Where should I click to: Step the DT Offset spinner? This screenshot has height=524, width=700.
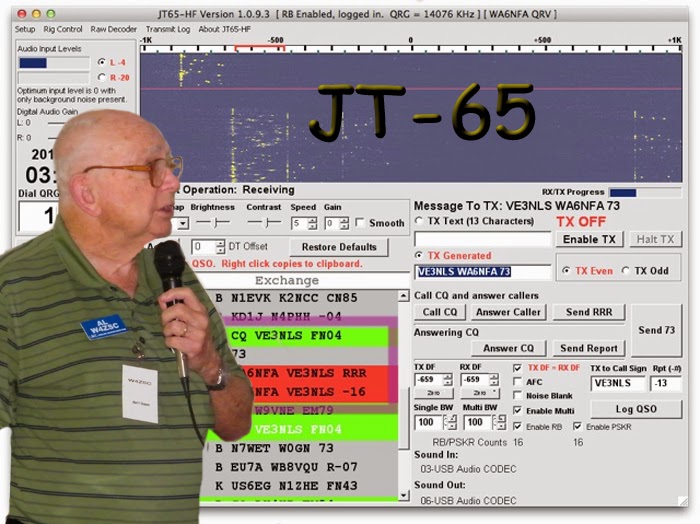pos(220,246)
